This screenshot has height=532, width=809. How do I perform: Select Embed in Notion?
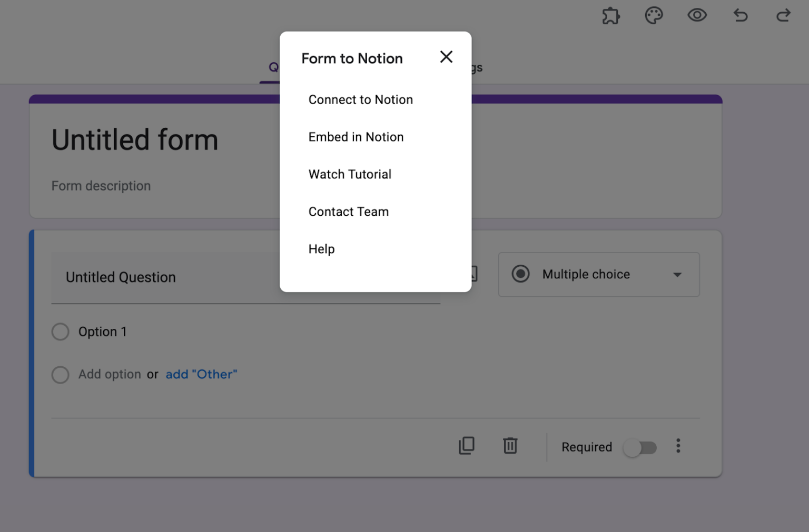click(356, 137)
